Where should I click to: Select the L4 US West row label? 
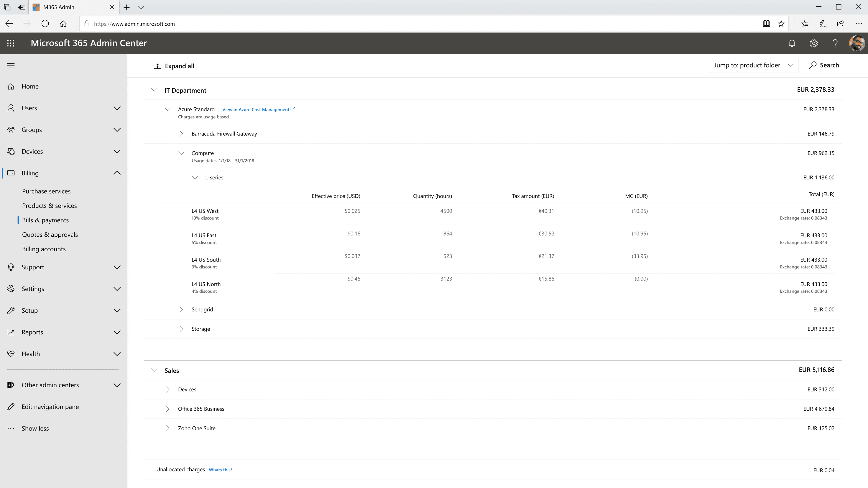point(205,211)
